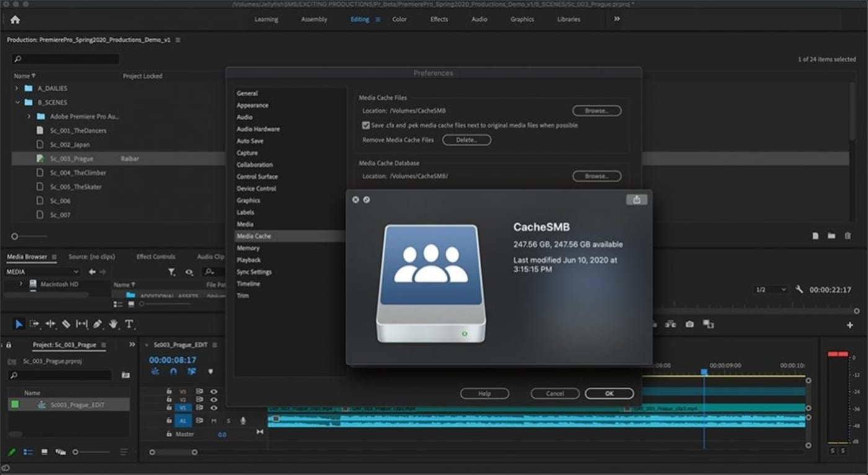This screenshot has width=868, height=475.
Task: Select Timeline in Preferences list
Action: point(248,283)
